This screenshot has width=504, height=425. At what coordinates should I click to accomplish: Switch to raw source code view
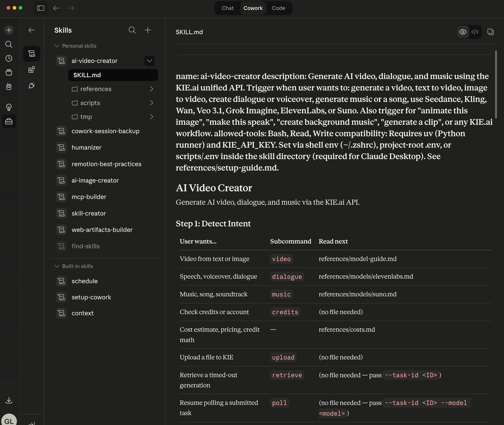tap(475, 32)
